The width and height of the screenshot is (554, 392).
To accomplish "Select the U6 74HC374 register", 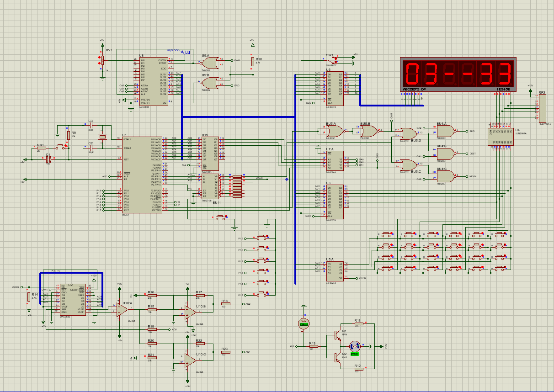I will pos(335,88).
